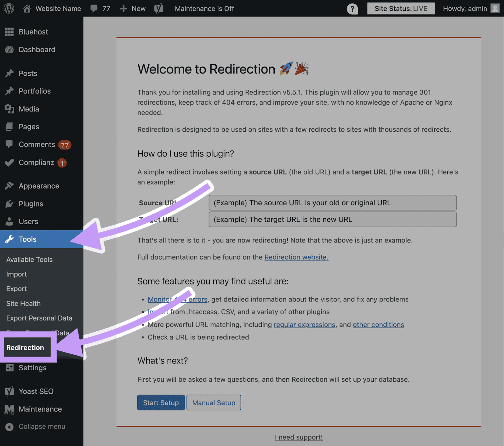The width and height of the screenshot is (504, 446).
Task: Click the Yoast icon in the admin bar
Action: click(158, 9)
